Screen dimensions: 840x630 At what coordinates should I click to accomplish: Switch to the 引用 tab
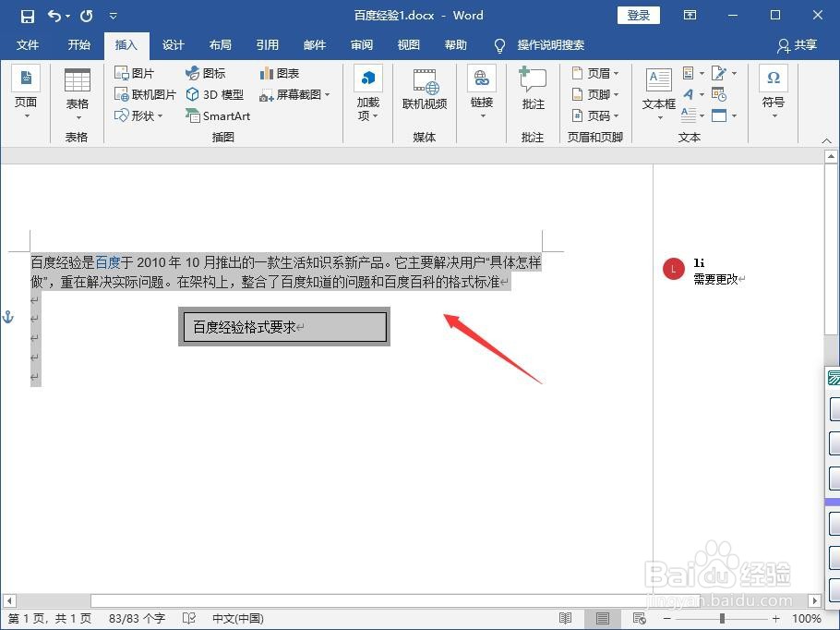268,45
